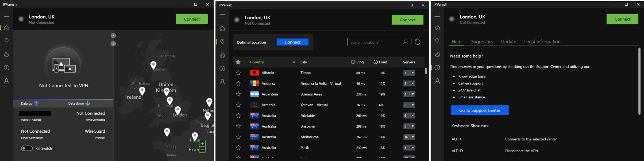Image resolution: width=644 pixels, height=161 pixels.
Task: Toggle the Kill Switch
Action: coord(27,148)
